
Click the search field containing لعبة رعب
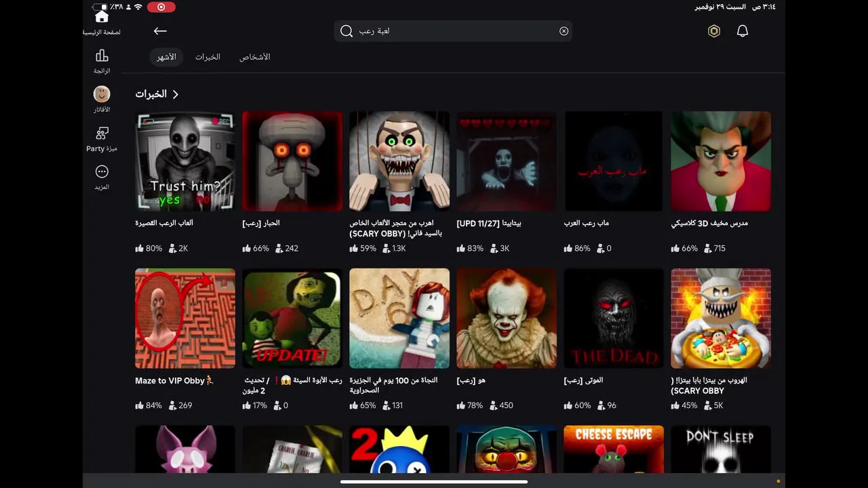coord(453,31)
